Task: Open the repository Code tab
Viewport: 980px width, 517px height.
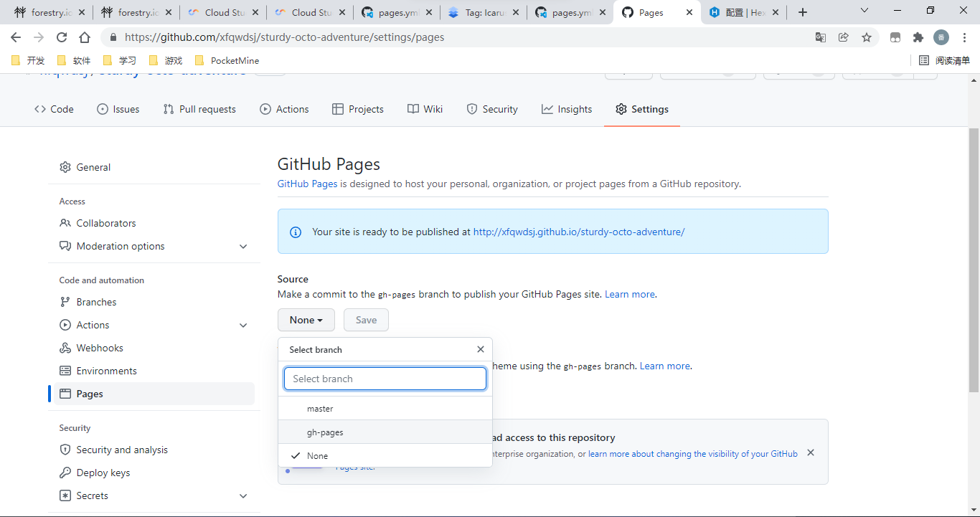Action: point(54,109)
